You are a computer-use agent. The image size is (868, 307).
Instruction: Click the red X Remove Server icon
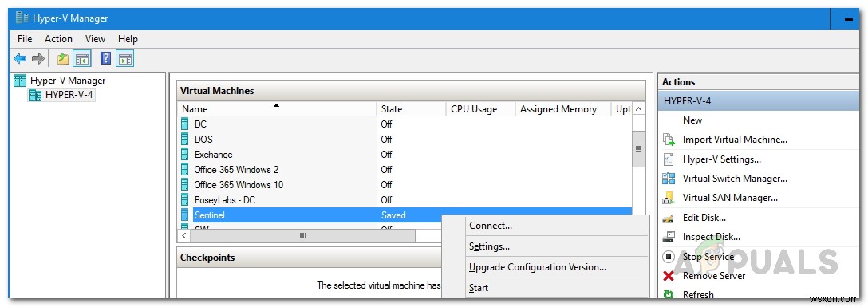[x=669, y=276]
